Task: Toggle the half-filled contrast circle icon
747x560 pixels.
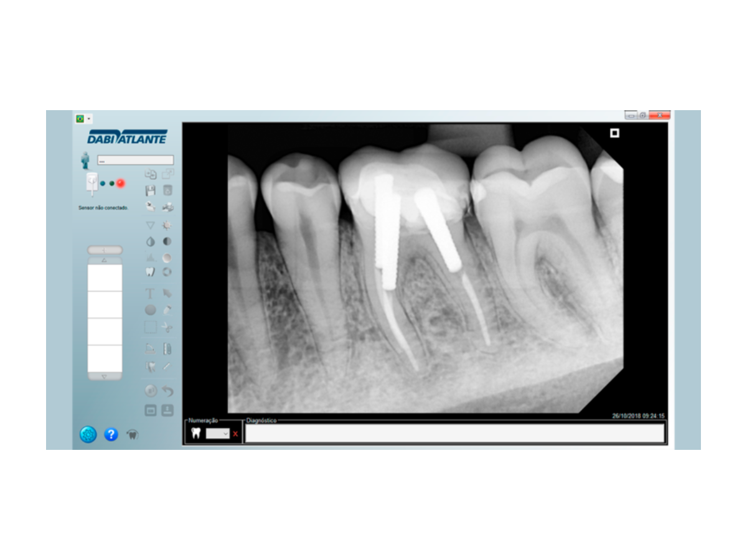Action: 167,241
